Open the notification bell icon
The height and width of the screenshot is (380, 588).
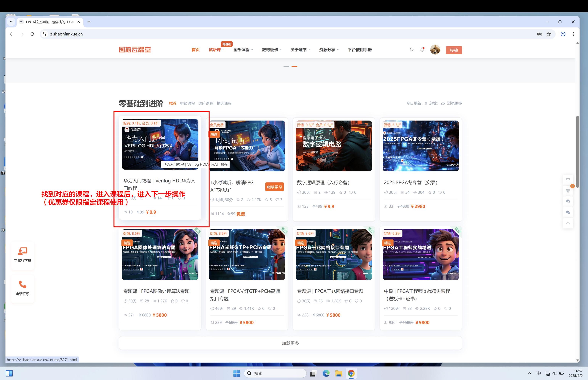[422, 50]
